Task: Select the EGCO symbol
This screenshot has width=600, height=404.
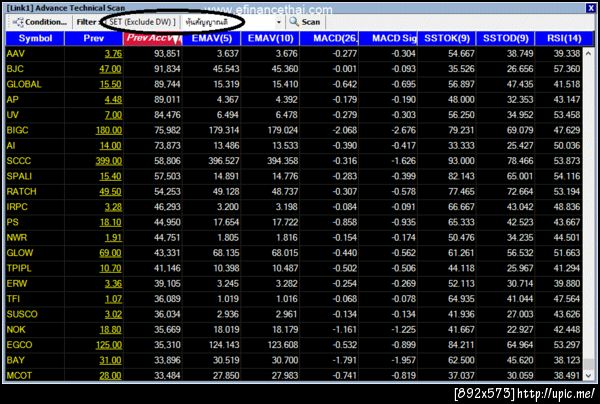Action: (19, 345)
